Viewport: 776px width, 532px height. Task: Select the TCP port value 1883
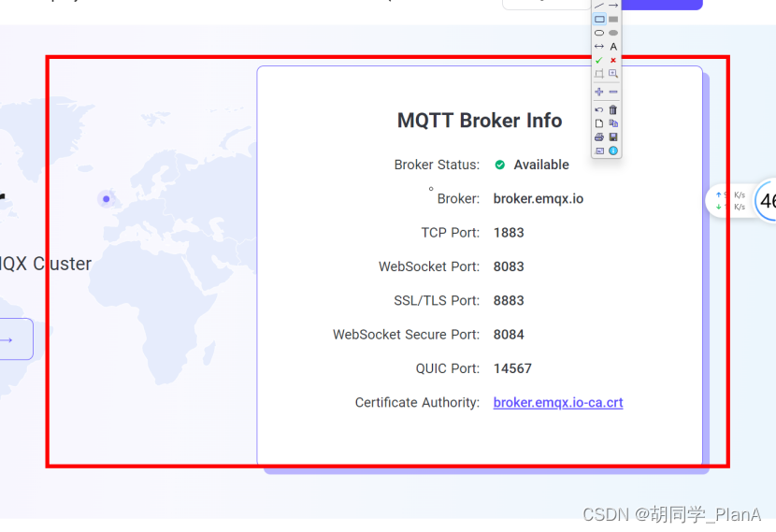(509, 233)
